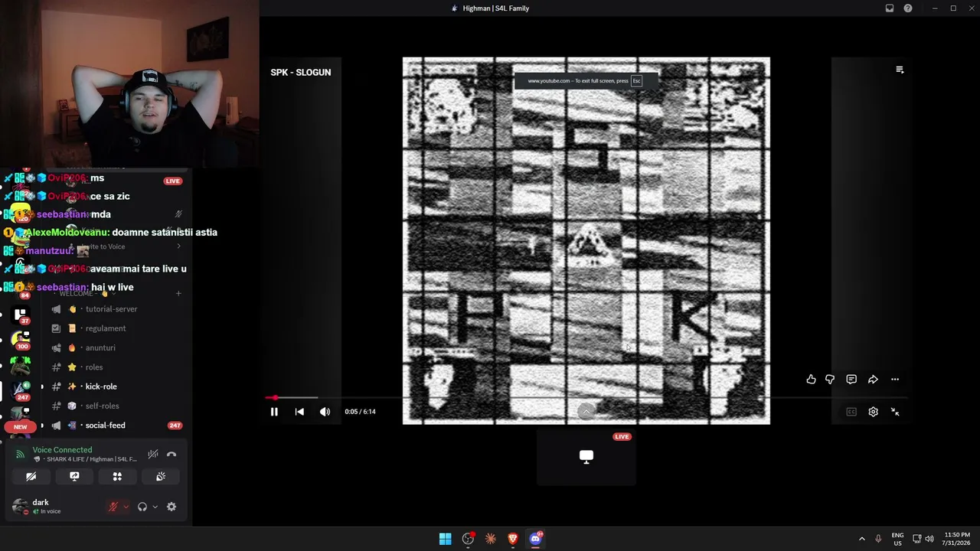Screen dimensions: 980x551
Task: Click the taskbar microphone indicator
Action: (x=878, y=539)
